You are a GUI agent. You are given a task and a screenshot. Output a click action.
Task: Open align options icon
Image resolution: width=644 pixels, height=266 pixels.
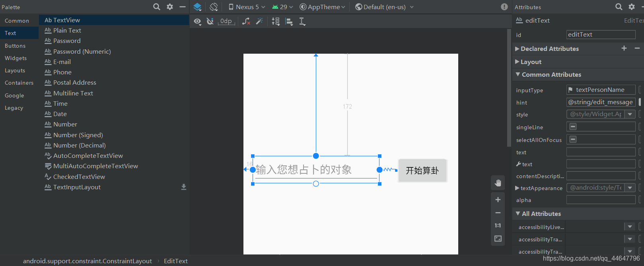coord(290,21)
